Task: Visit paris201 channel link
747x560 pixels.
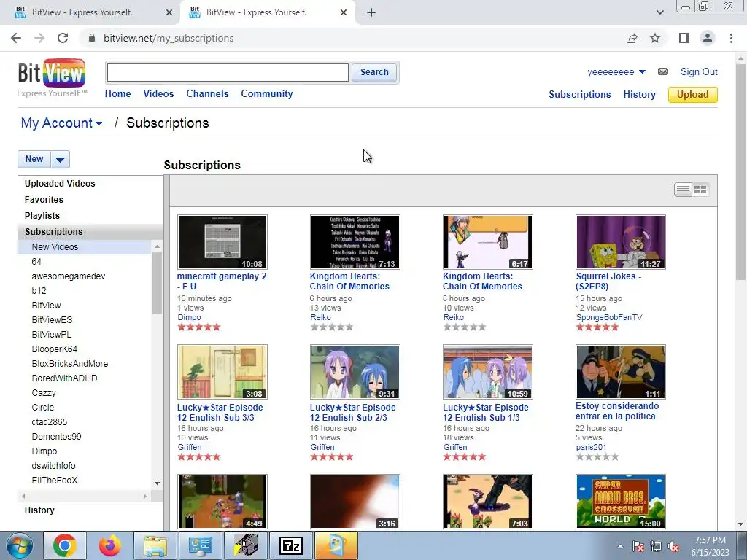Action: pos(591,447)
